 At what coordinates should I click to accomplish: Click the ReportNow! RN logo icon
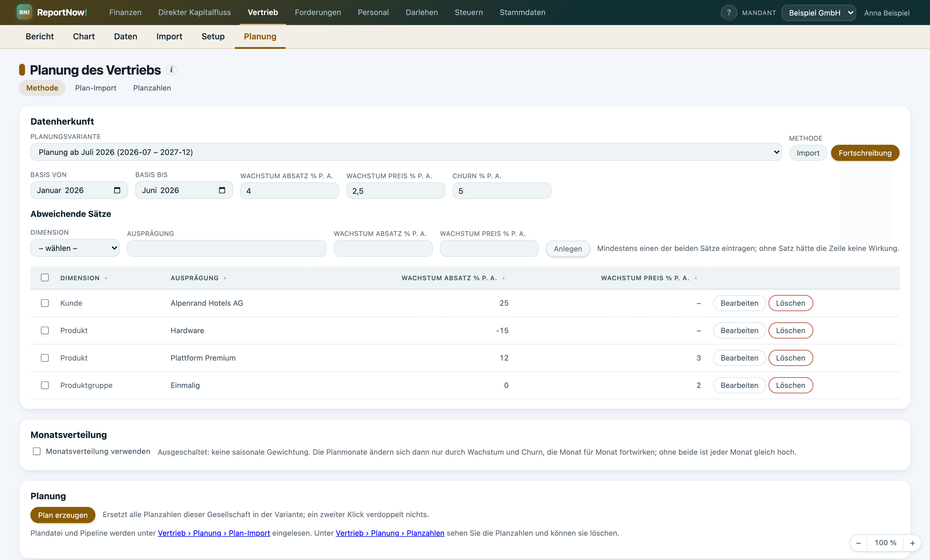click(x=24, y=12)
